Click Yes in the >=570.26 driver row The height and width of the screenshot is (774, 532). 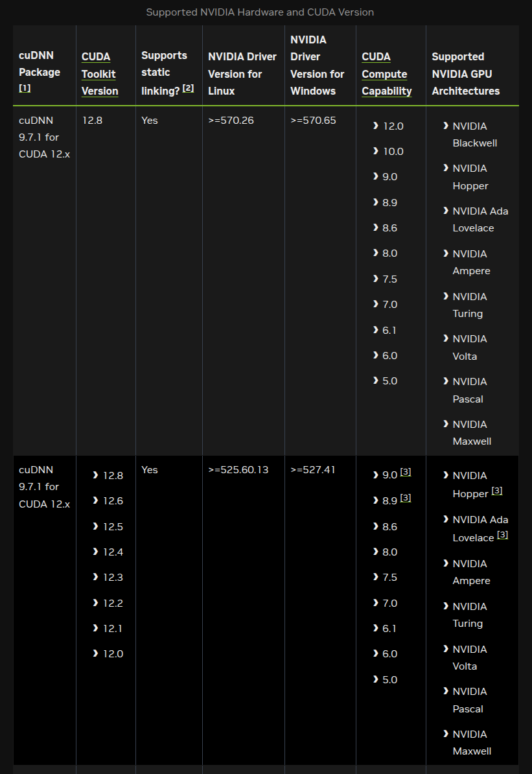(x=150, y=121)
